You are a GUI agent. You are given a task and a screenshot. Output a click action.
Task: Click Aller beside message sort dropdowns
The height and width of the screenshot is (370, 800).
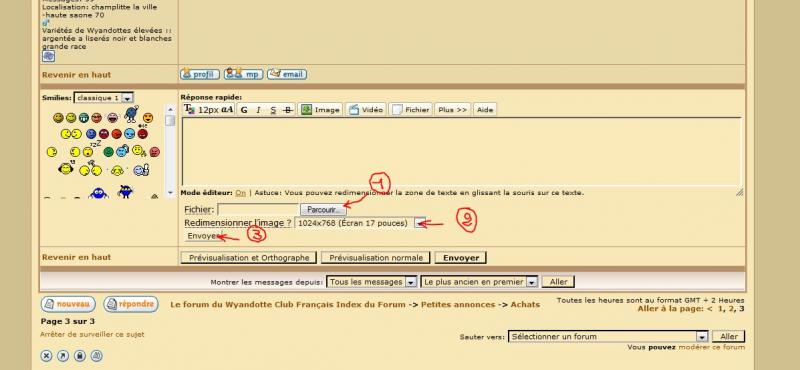(558, 282)
